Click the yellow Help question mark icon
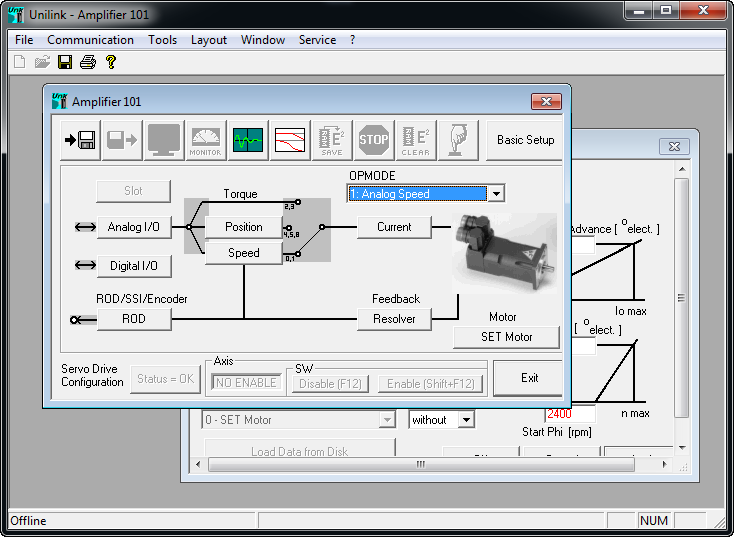Image resolution: width=734 pixels, height=537 pixels. coord(111,62)
